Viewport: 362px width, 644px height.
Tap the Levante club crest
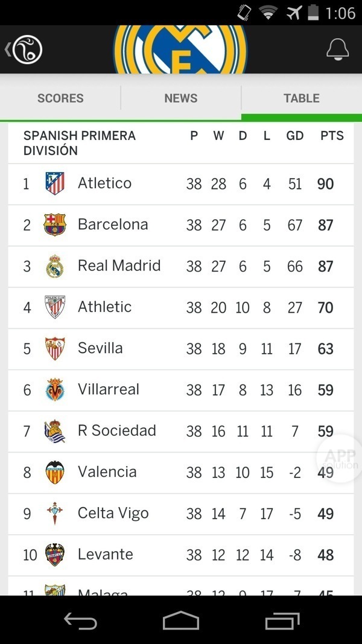click(55, 555)
